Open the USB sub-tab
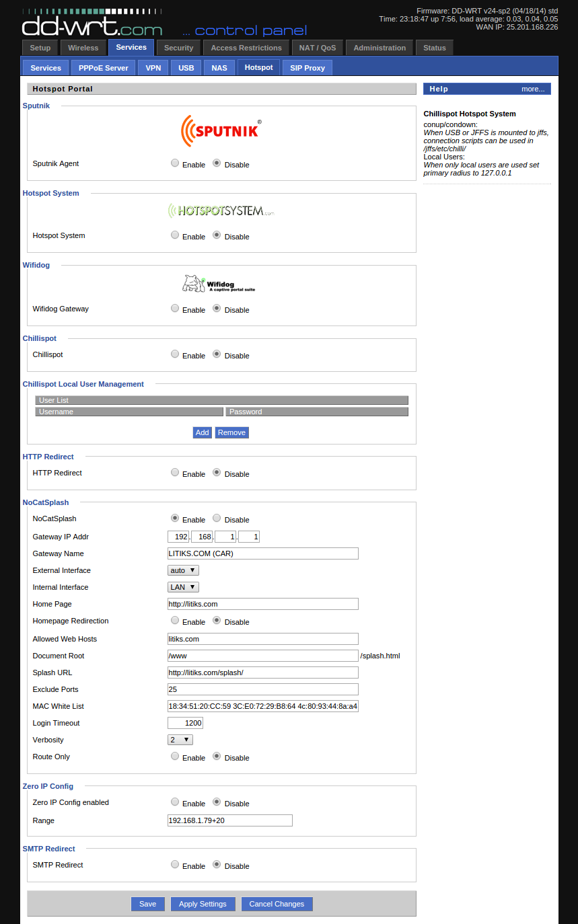This screenshot has width=578, height=924. 186,68
